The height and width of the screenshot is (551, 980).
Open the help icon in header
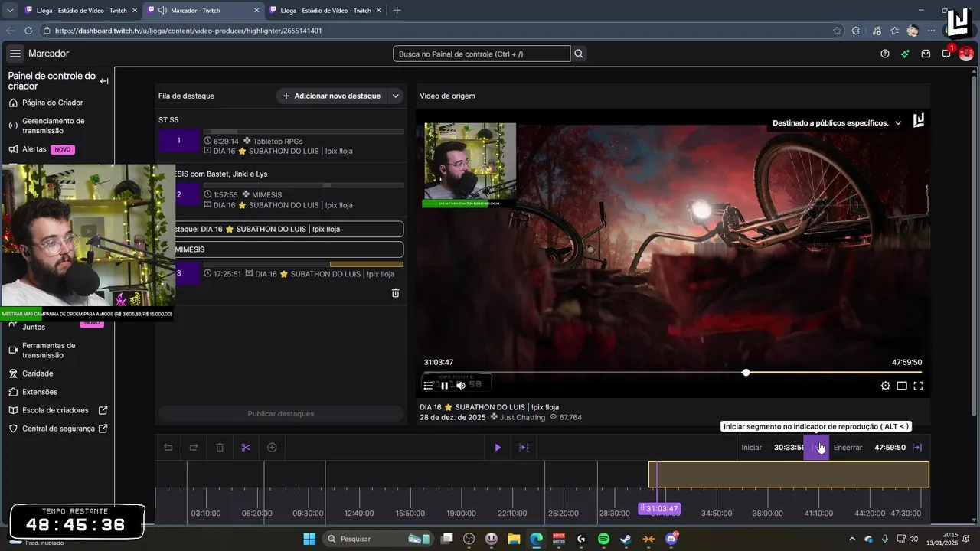pyautogui.click(x=885, y=54)
